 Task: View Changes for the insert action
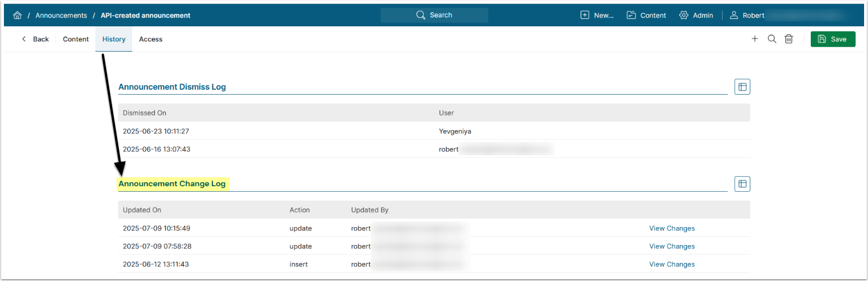click(x=672, y=264)
